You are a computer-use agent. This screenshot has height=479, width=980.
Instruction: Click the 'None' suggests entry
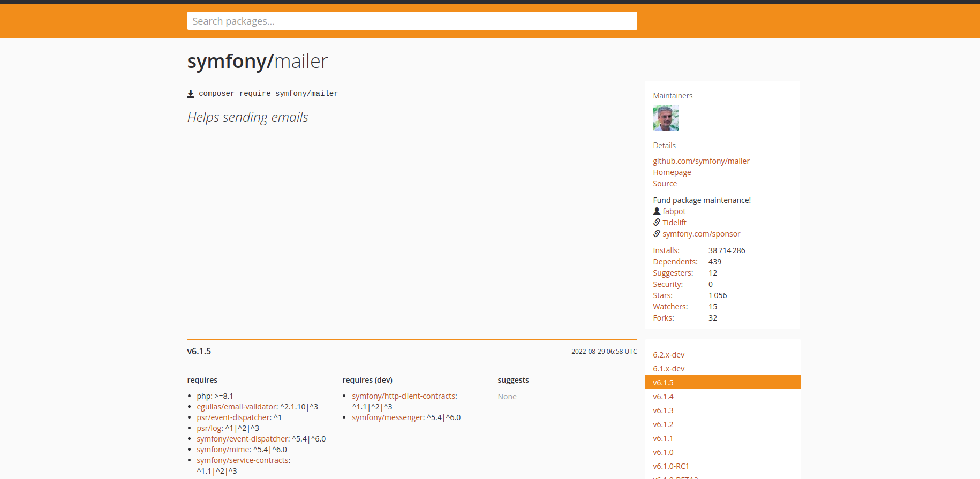[507, 397]
